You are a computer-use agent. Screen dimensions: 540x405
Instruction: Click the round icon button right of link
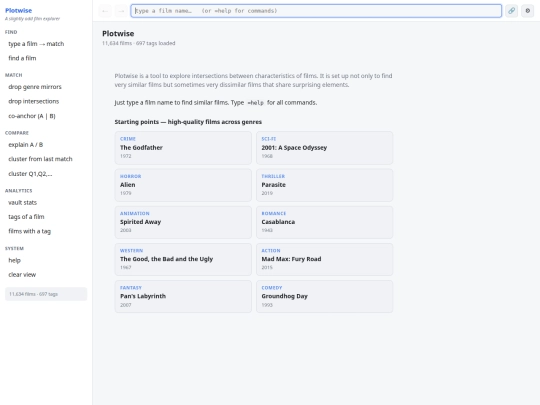pyautogui.click(x=527, y=11)
